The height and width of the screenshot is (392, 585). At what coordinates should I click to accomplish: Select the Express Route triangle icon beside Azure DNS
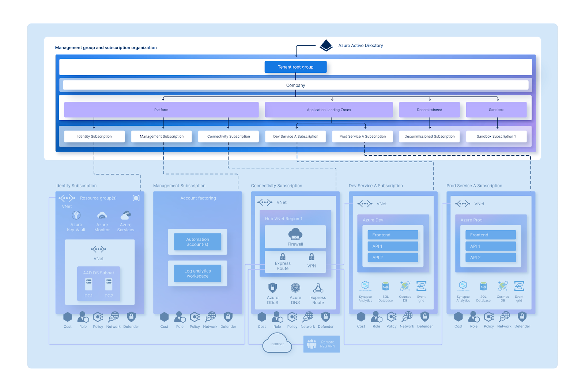click(318, 288)
